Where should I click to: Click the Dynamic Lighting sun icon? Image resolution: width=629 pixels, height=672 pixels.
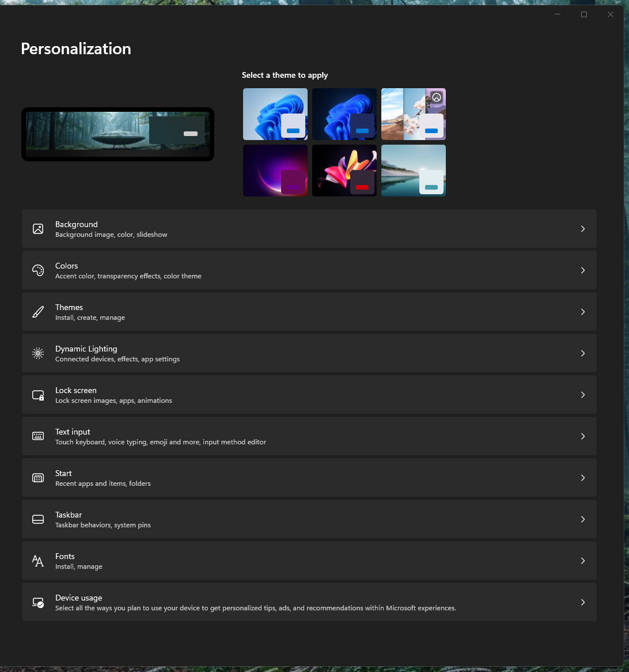(x=38, y=353)
